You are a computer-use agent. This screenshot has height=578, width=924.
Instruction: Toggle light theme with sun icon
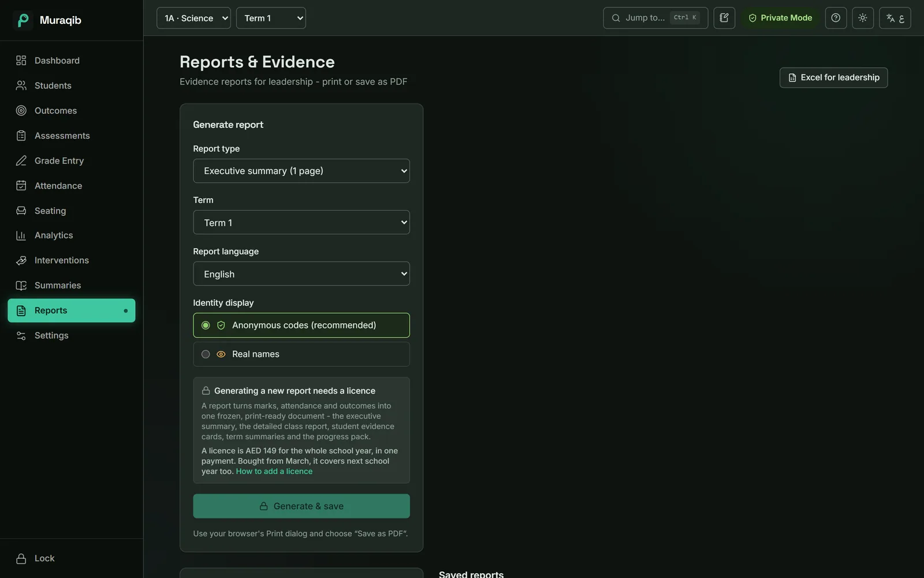tap(863, 18)
